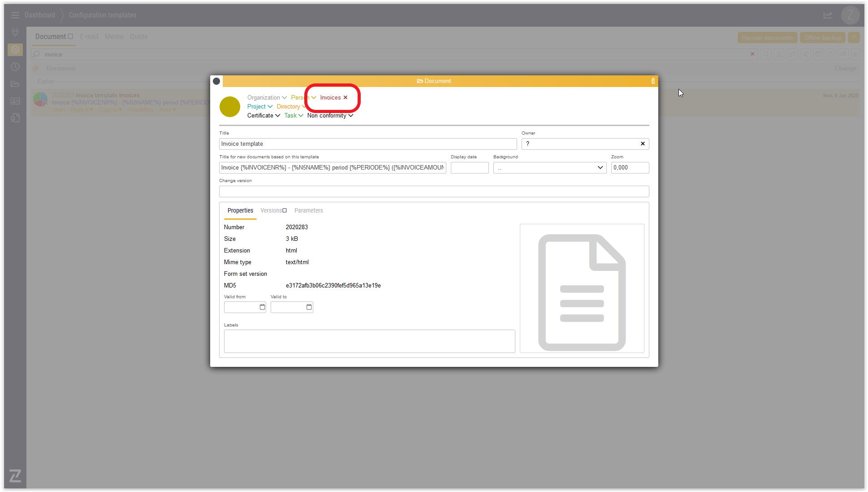This screenshot has height=492, width=868.
Task: Open the hamburger menu next to Dashboard
Action: (x=15, y=15)
